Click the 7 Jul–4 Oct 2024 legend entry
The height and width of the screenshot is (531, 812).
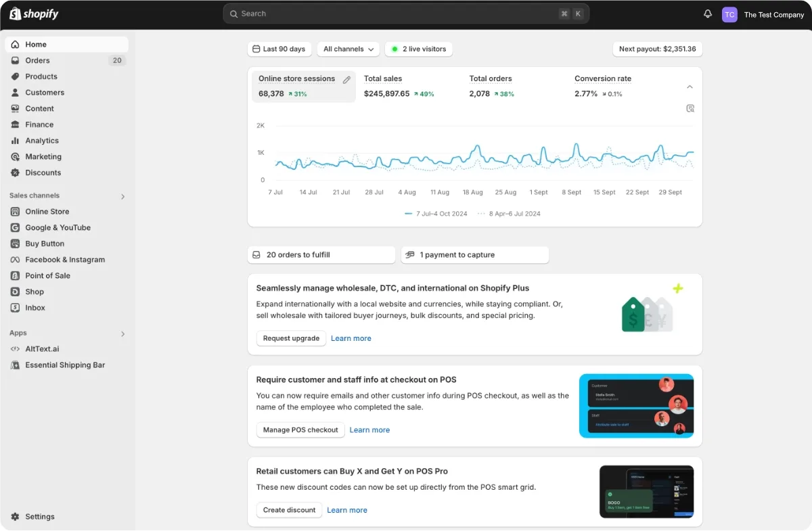click(x=436, y=214)
